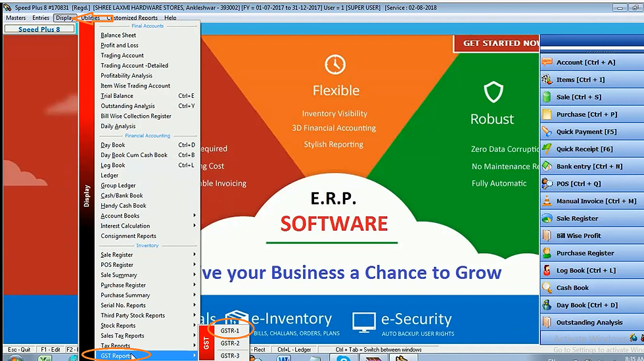
Task: Click the Quick Payment [F5] button
Action: click(592, 132)
